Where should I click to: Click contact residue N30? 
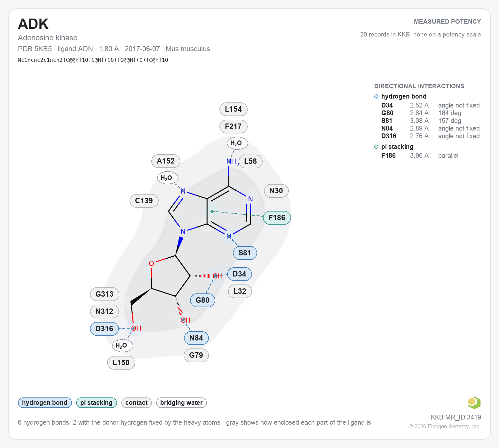276,191
